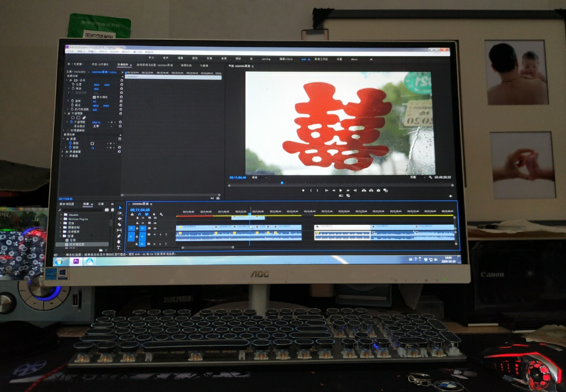Expand the RE:Vision Plug-ins folder
The width and height of the screenshot is (566, 392).
(x=61, y=219)
